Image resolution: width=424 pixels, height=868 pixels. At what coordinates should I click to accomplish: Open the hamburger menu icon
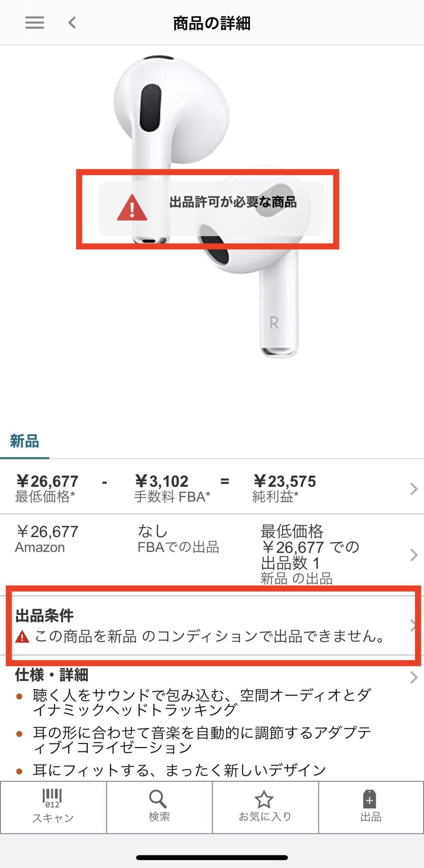click(x=35, y=23)
